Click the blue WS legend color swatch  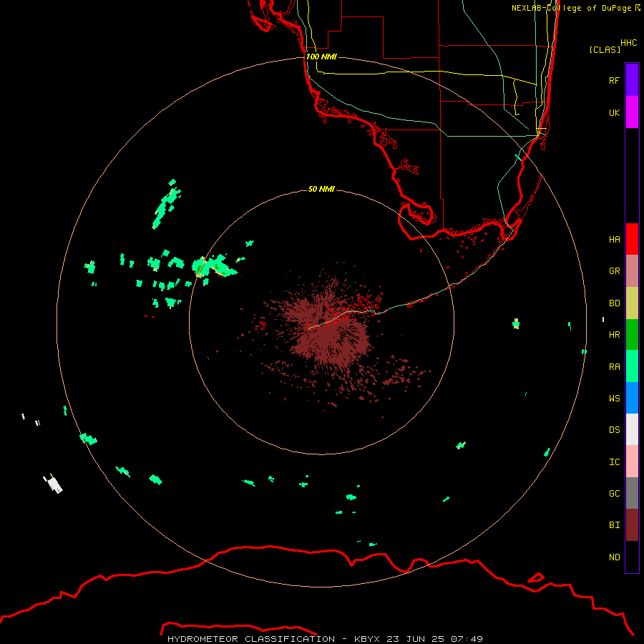coord(632,398)
